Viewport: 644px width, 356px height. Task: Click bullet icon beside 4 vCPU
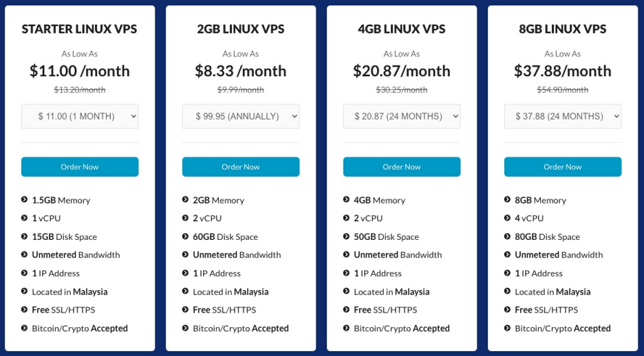pyautogui.click(x=507, y=218)
